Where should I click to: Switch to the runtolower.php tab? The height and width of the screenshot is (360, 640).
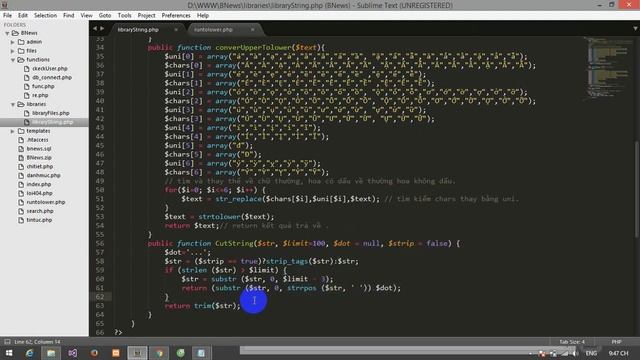(213, 30)
